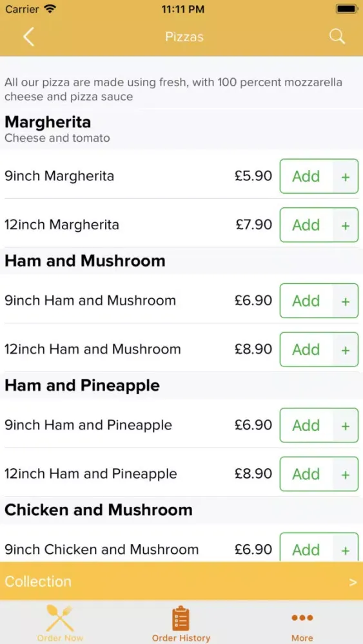This screenshot has height=644, width=363.
Task: Select the 9inch Chicken and Mushroom item name
Action: coord(101,549)
